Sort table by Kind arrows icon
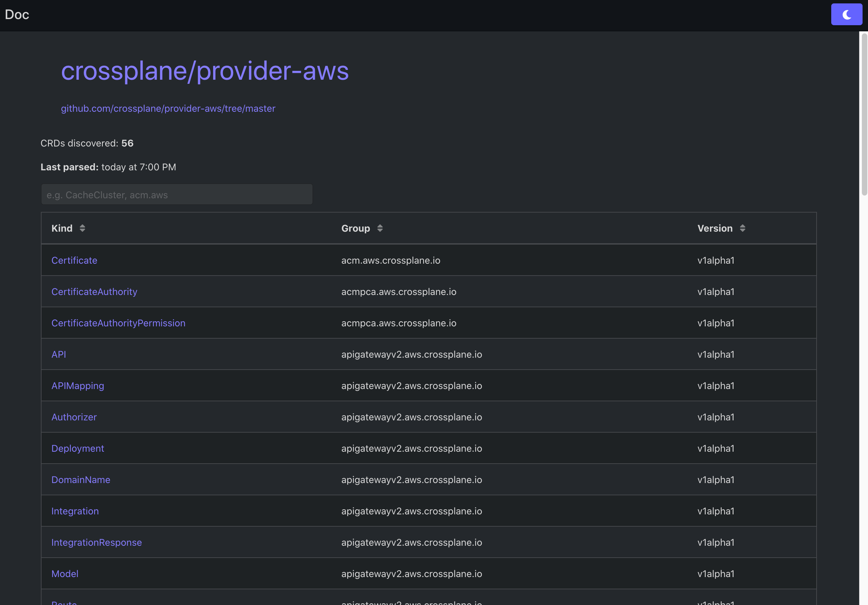This screenshot has width=868, height=605. (82, 228)
